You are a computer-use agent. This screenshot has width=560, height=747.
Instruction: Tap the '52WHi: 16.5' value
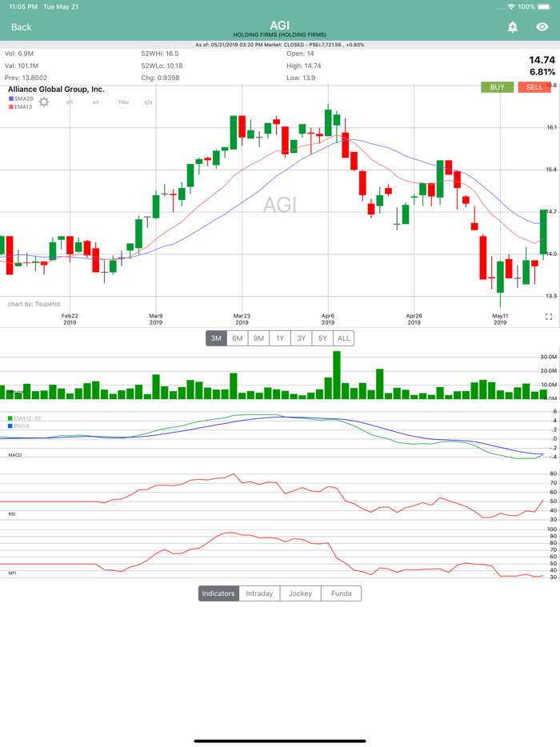pyautogui.click(x=160, y=54)
